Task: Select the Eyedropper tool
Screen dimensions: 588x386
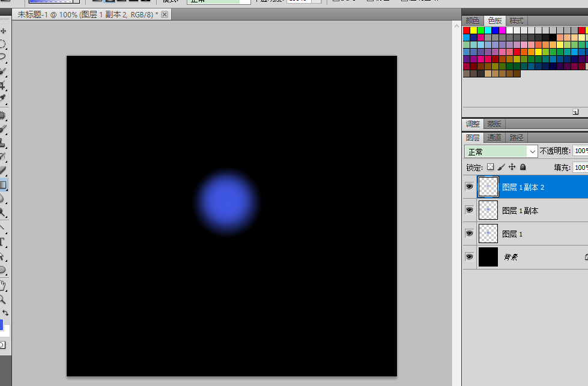Action: coord(3,98)
